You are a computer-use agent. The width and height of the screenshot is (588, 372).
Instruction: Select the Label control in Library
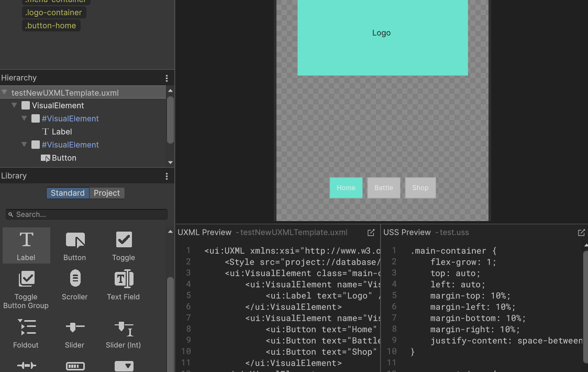click(x=26, y=245)
